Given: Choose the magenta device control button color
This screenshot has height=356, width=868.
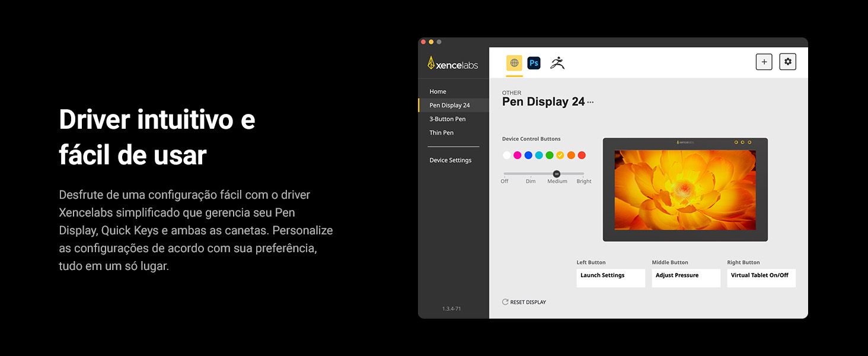Looking at the screenshot, I should [517, 155].
